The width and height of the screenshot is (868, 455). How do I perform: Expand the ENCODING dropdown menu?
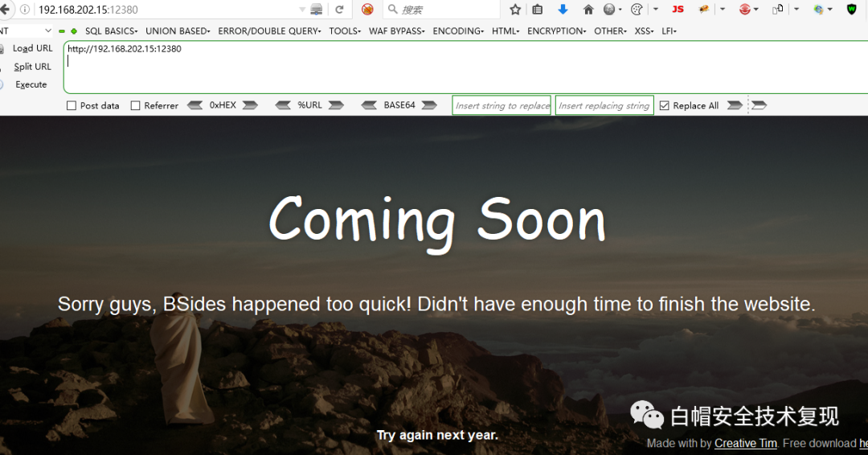(x=458, y=31)
